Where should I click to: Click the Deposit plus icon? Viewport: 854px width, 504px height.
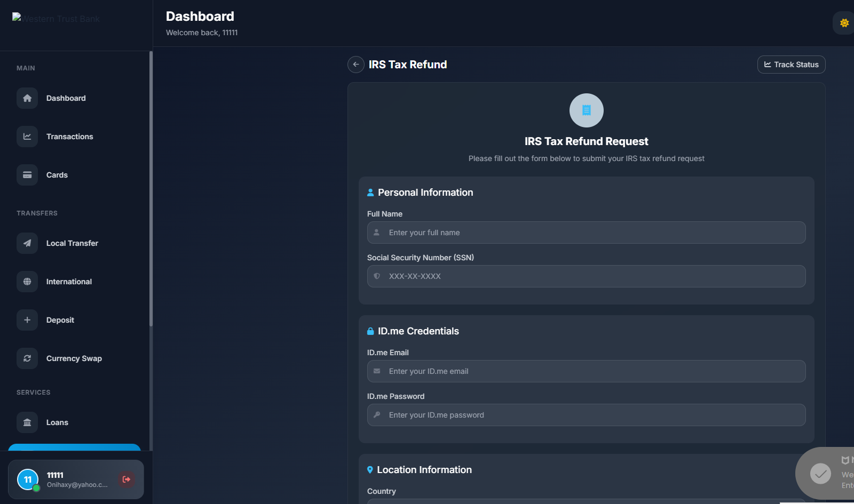pos(27,320)
